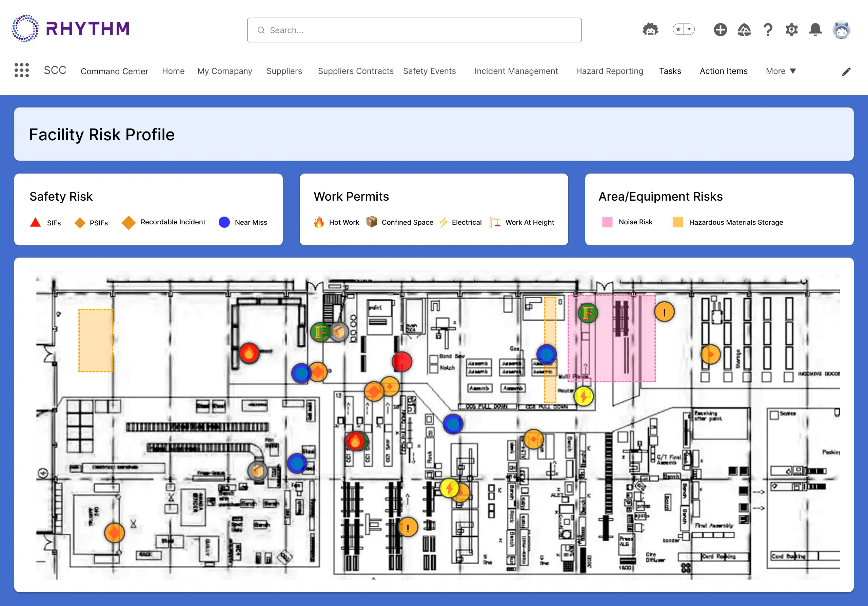
Task: Open the app launcher grid icon
Action: [x=22, y=70]
